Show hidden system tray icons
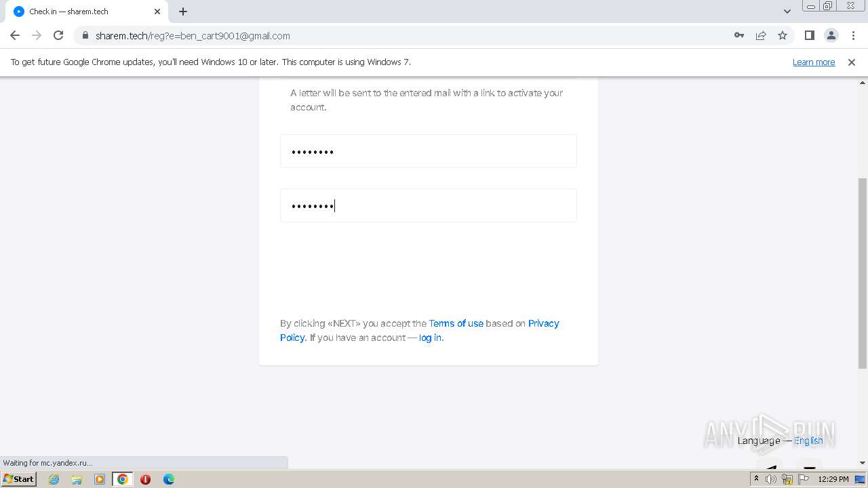This screenshot has height=488, width=868. click(756, 479)
